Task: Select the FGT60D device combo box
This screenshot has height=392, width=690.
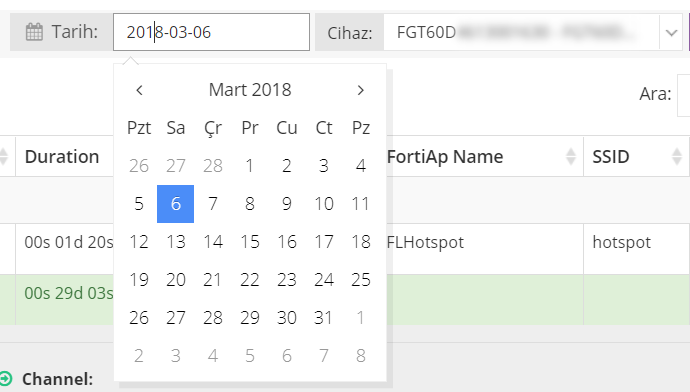Action: [532, 33]
